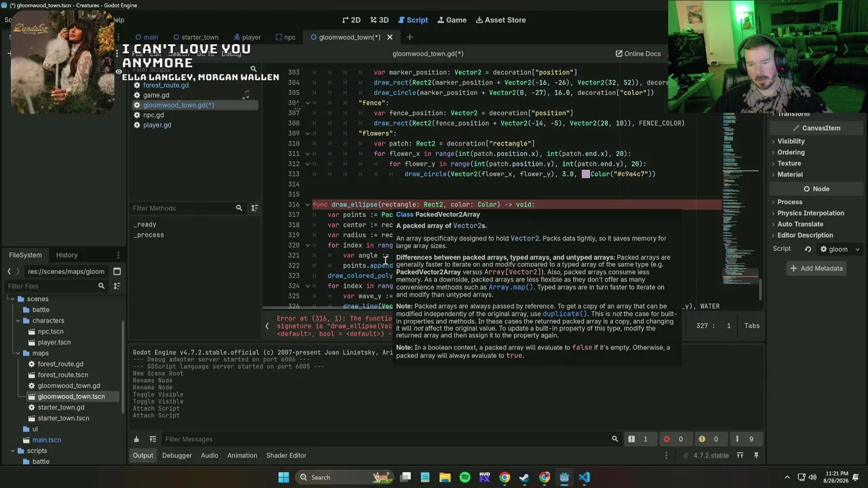868x488 pixels.
Task: Toggle the script panel with left arrow
Action: [267, 326]
